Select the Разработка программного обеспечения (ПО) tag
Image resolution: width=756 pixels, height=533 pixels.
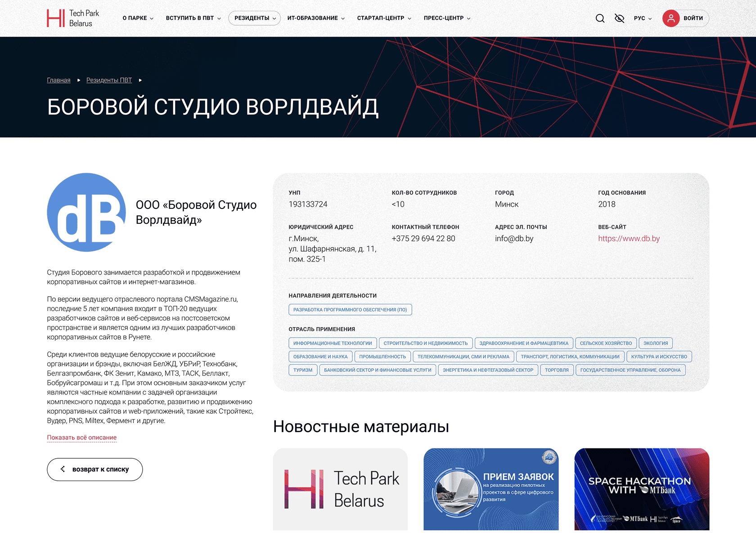click(350, 310)
